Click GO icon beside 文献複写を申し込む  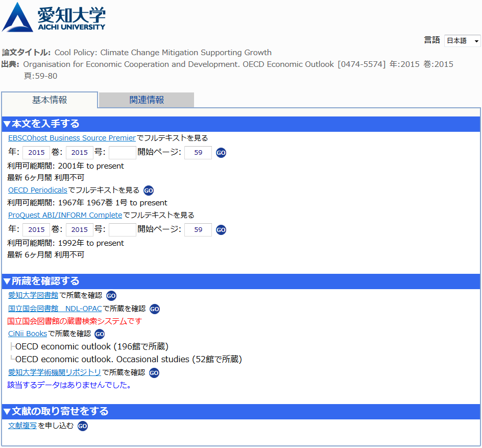coord(82,426)
